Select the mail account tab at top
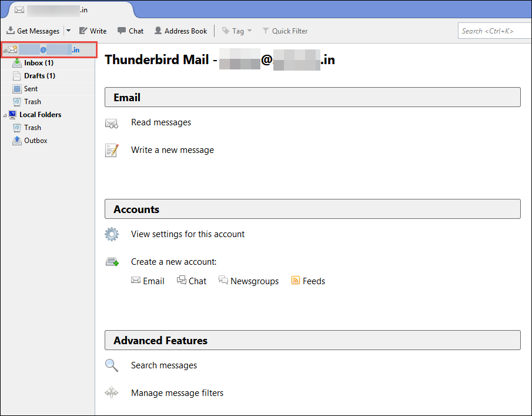Screen dimensions: 532x416 tap(69, 10)
